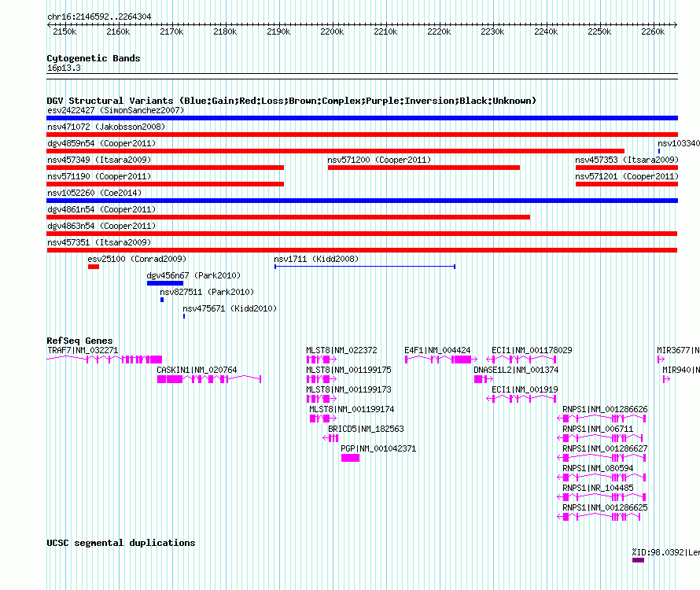Click the dgv456n67 (Park2010) blue bar
This screenshot has width=700, height=590.
click(165, 283)
